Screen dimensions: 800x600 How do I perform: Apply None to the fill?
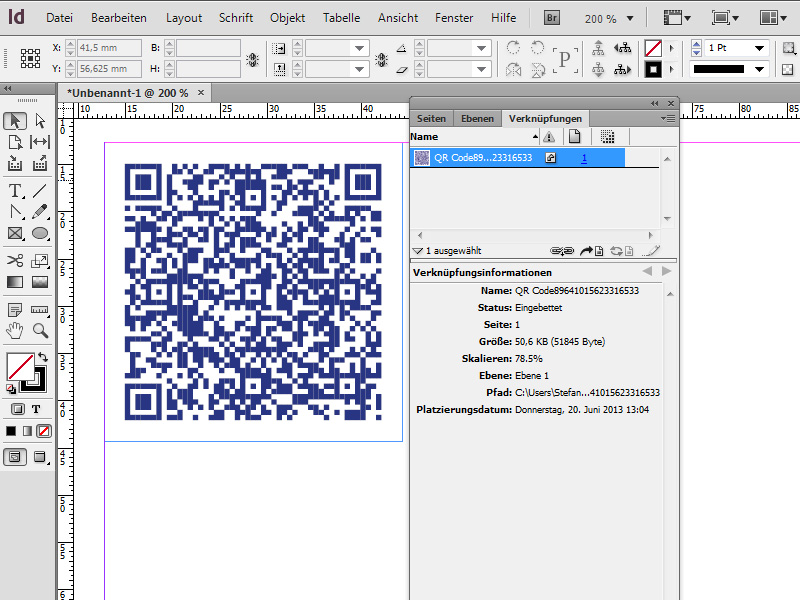tap(44, 431)
